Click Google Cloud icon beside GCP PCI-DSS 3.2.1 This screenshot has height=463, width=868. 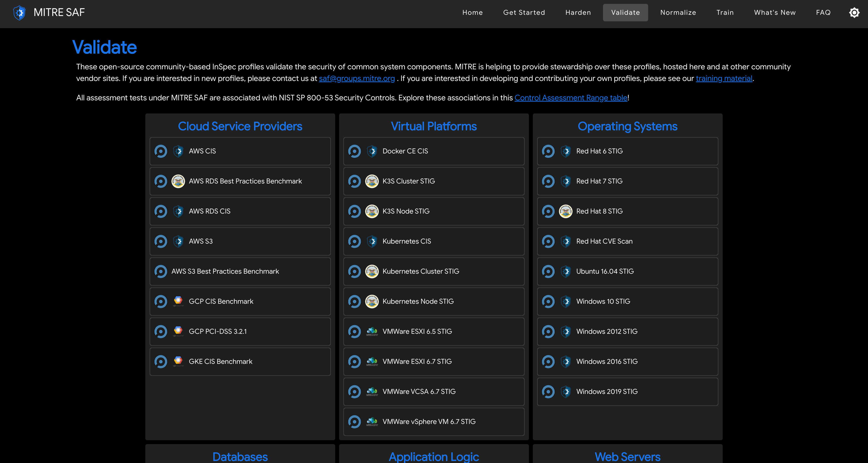coord(178,331)
